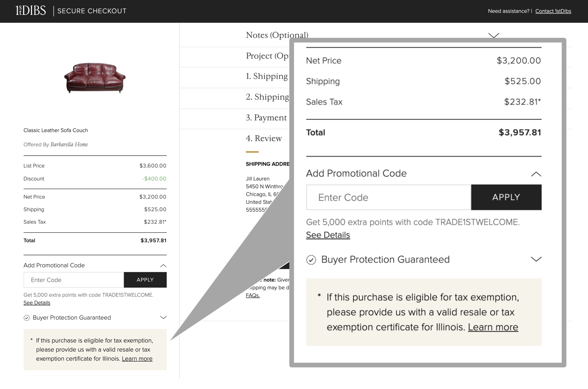Expand the Notes (Optional) section
588x389 pixels.
pos(494,35)
